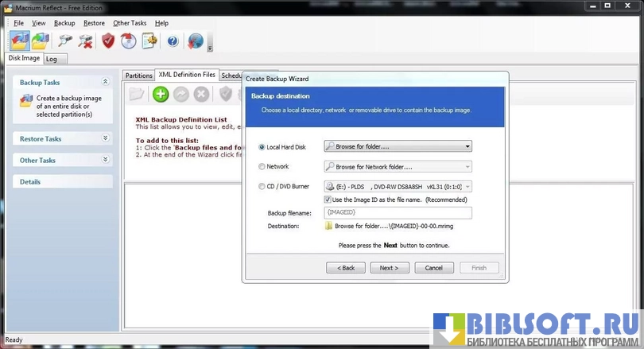Click the restore image toolbar icon
Image resolution: width=644 pixels, height=349 pixels.
[x=38, y=41]
